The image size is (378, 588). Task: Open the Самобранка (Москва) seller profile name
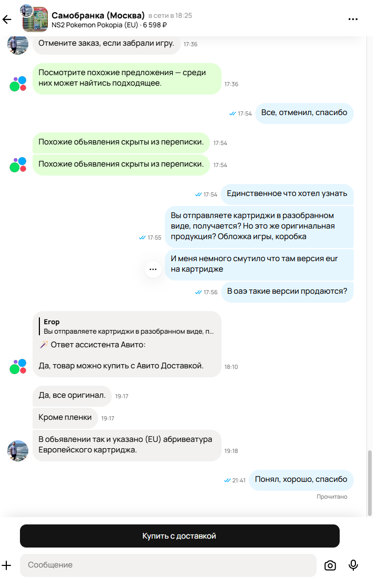[x=98, y=15]
